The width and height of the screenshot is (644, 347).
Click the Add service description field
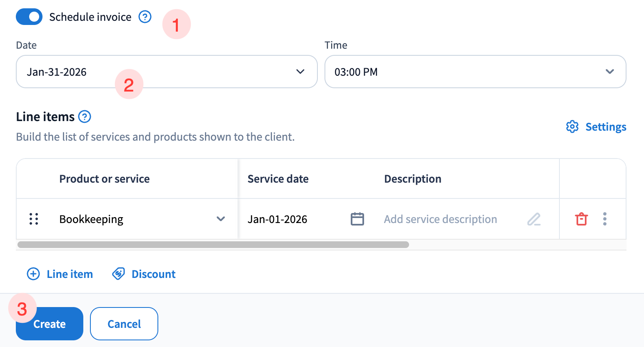pyautogui.click(x=440, y=219)
